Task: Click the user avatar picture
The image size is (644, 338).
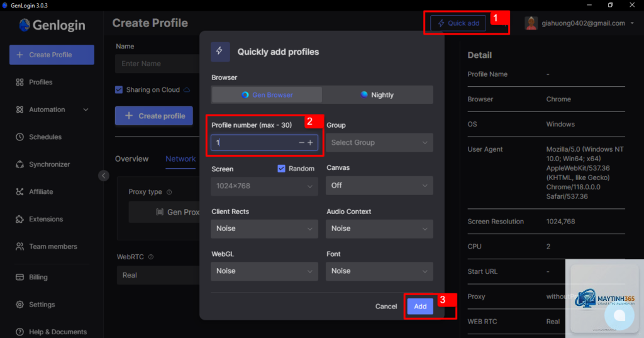Action: pos(531,23)
